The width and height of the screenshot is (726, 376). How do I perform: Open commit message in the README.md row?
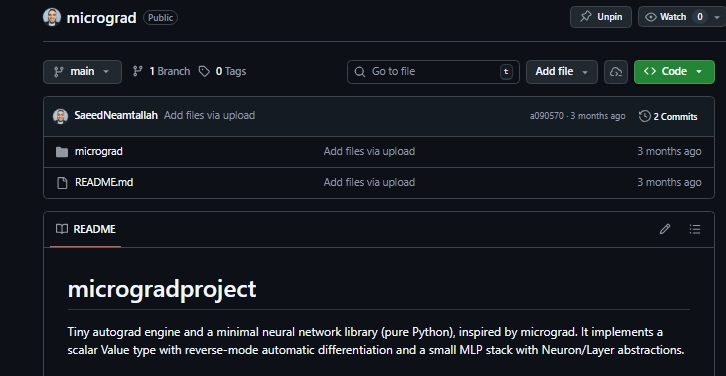[x=369, y=182]
